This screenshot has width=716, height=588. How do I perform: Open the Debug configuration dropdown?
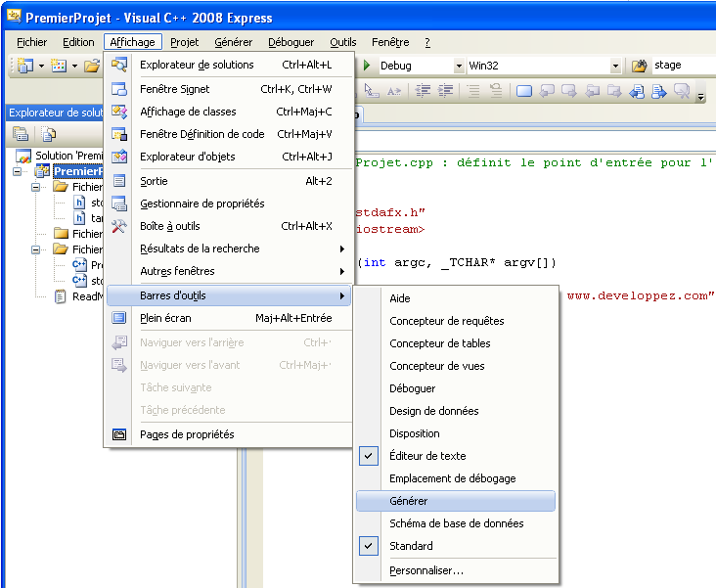[459, 66]
